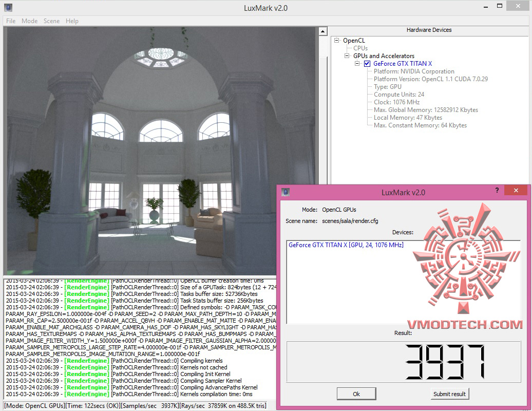This screenshot has height=411, width=532.
Task: Click the Task Stats buffer size log line
Action: [x=135, y=301]
